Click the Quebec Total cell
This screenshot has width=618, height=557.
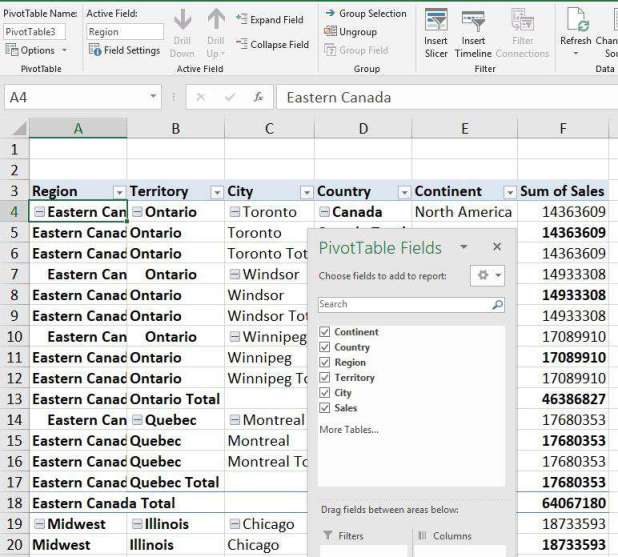click(175, 482)
